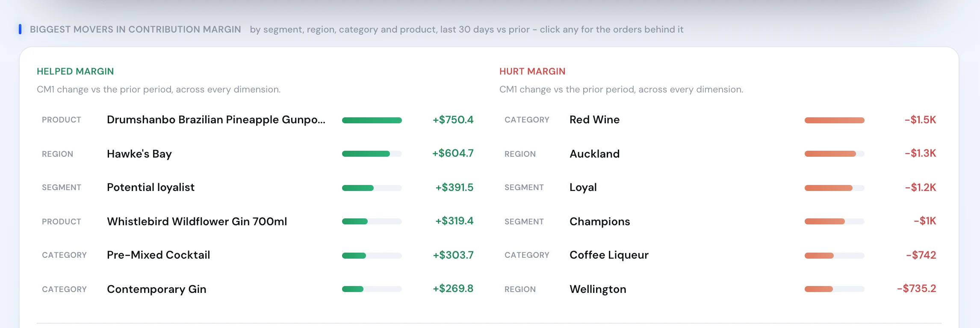Click the +$750.4 margin value
This screenshot has height=328, width=980.
pos(453,119)
